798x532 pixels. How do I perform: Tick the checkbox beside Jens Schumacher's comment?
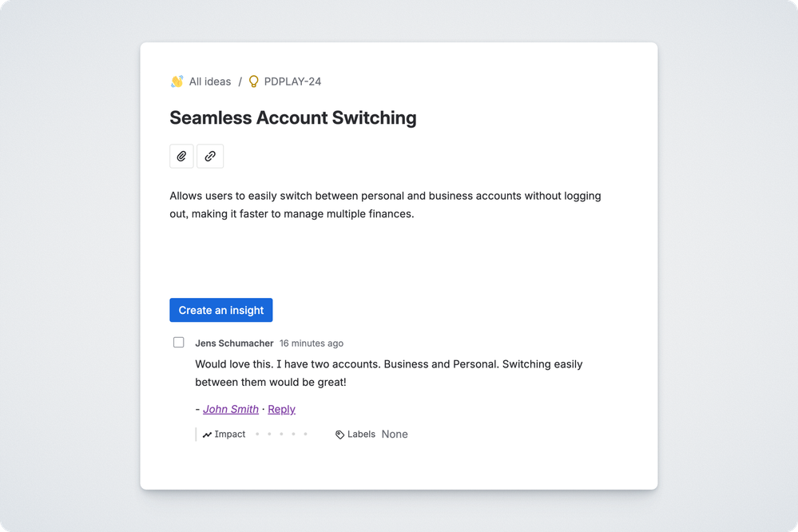pos(179,343)
